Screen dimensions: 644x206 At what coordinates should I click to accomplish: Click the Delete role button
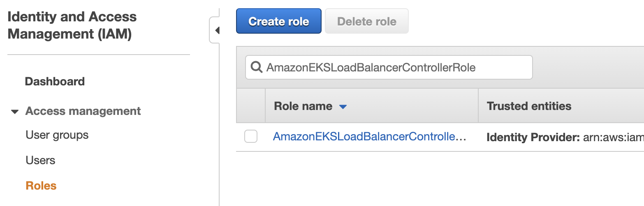click(367, 21)
